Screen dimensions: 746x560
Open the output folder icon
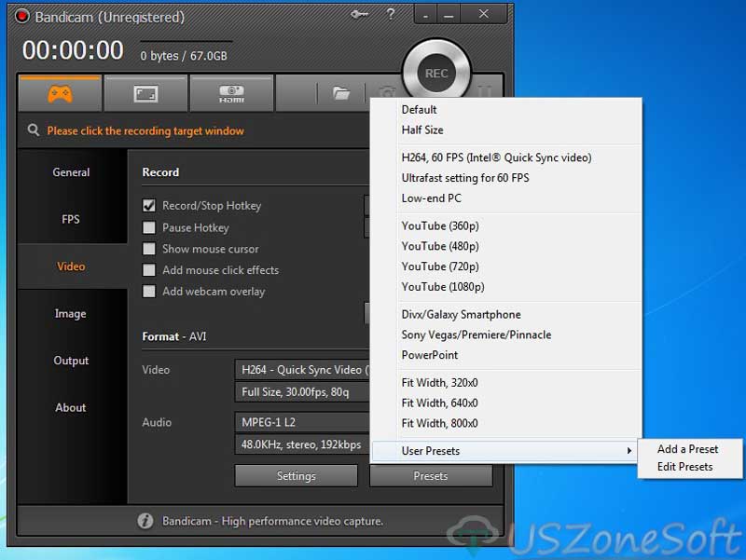(x=341, y=92)
